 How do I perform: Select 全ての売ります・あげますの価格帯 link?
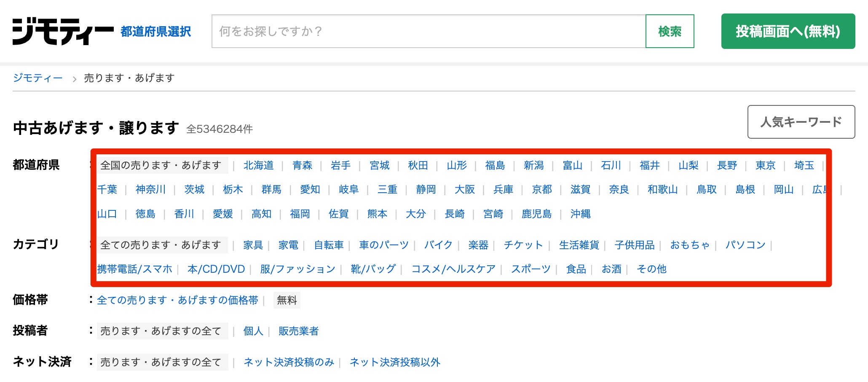tap(177, 300)
